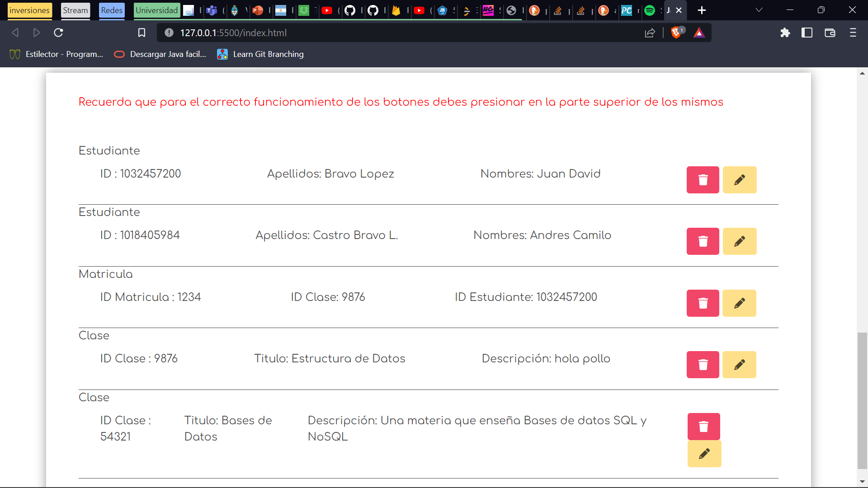Image resolution: width=868 pixels, height=488 pixels.
Task: Open Brave Rewards
Action: 699,33
